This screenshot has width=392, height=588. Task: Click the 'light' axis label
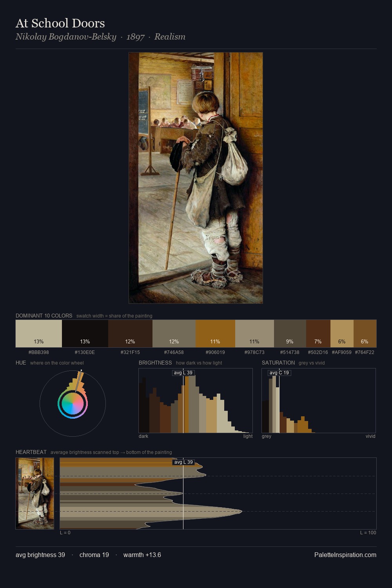[248, 436]
